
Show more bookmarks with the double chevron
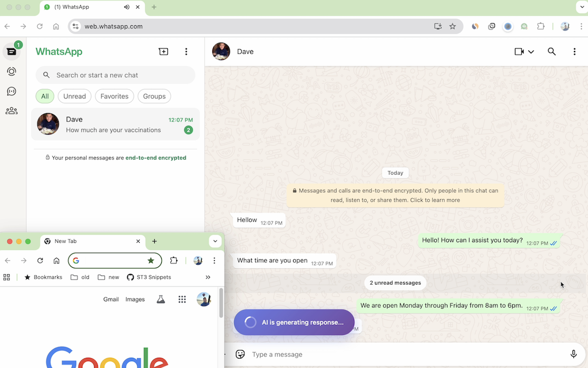point(208,277)
